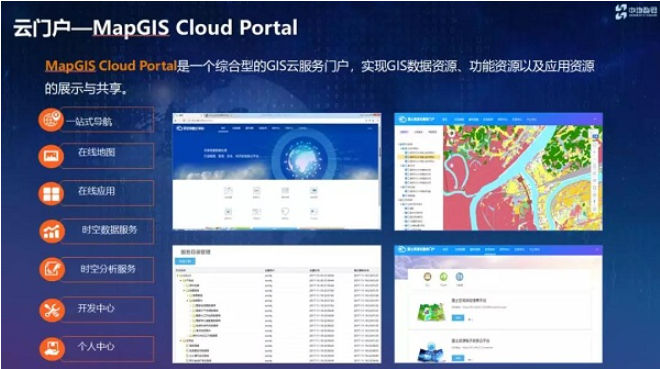Click the company logo in the top corner
The width and height of the screenshot is (660, 369).
635,11
